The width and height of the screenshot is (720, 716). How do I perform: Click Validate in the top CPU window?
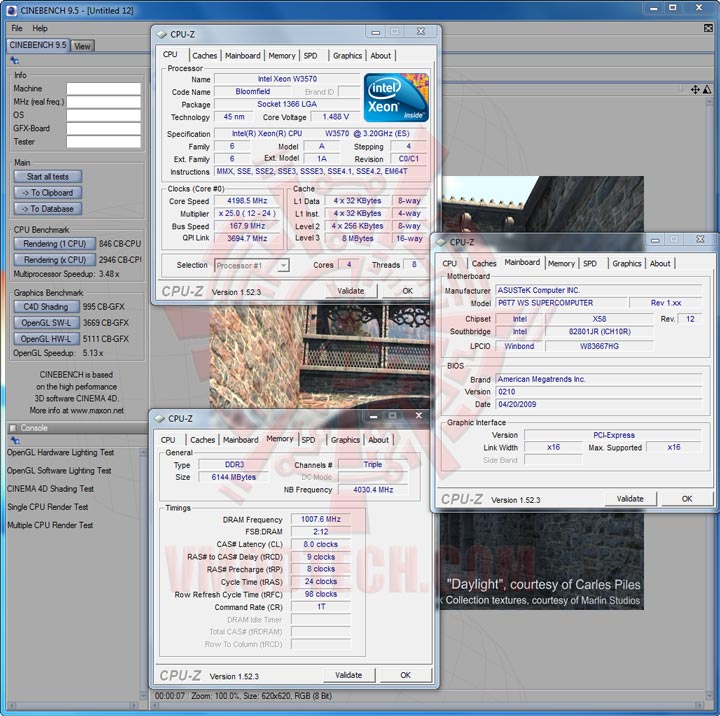tap(351, 291)
